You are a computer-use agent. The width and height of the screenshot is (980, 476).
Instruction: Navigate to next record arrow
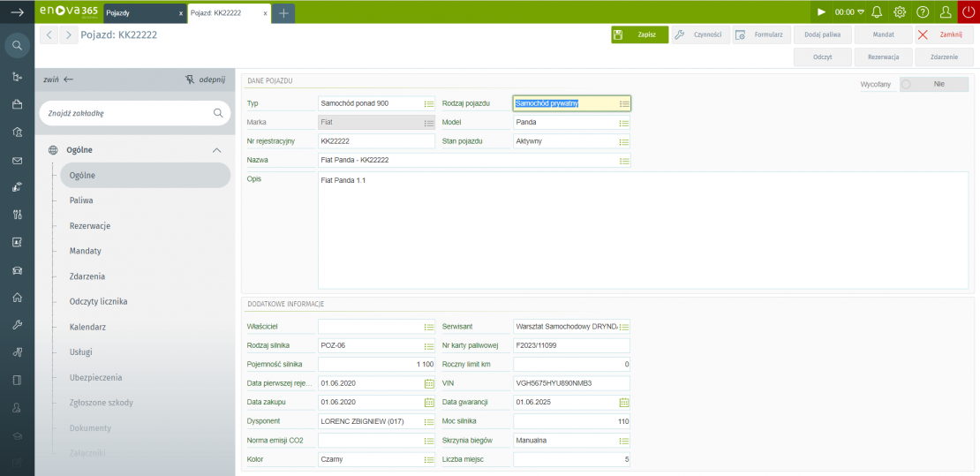69,34
